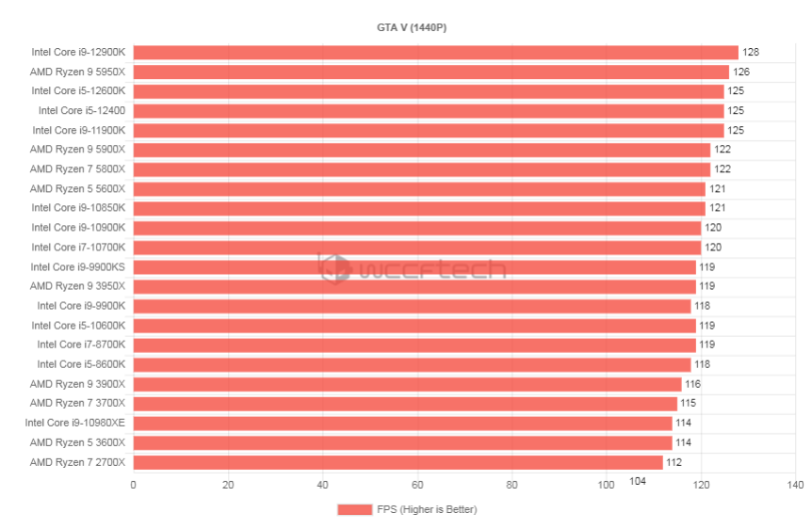Viewport: 812px width, 529px height.
Task: Toggle the FPS (Higher is Better) legend label
Action: pos(427,509)
